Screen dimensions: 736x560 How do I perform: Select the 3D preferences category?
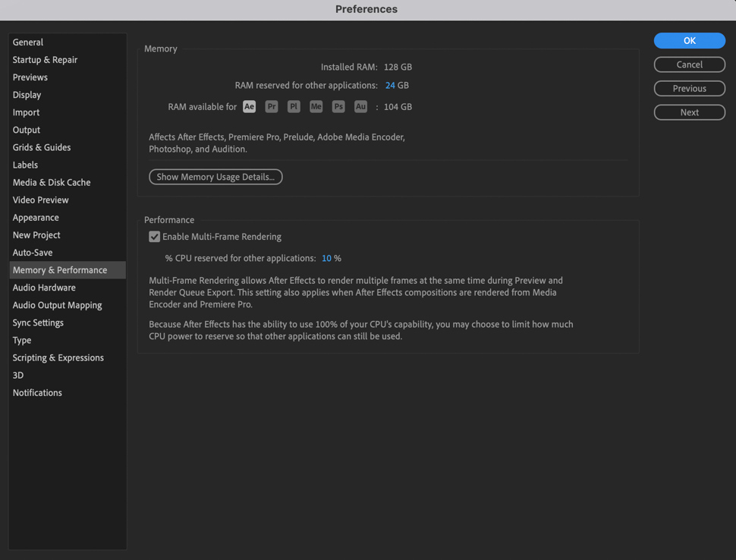68,375
